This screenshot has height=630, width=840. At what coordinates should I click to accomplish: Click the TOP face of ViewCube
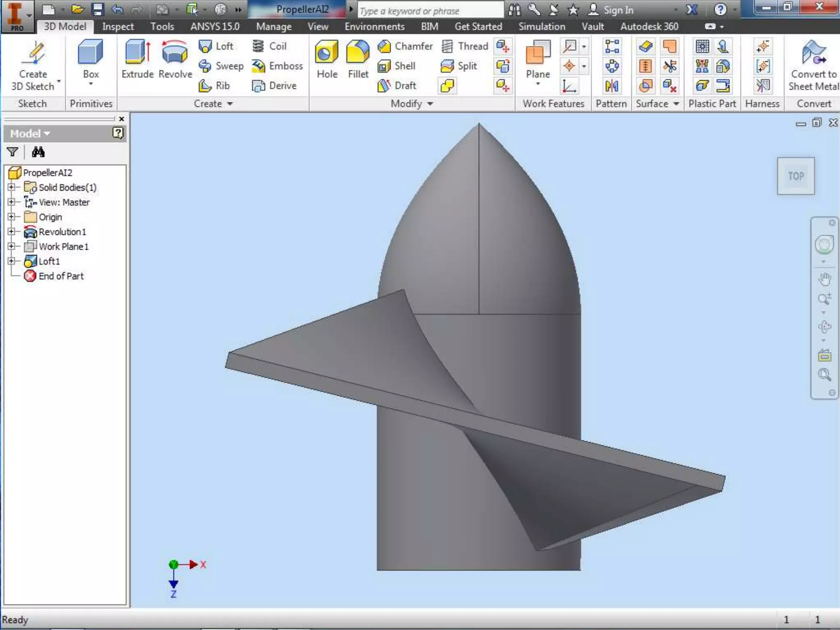point(796,176)
